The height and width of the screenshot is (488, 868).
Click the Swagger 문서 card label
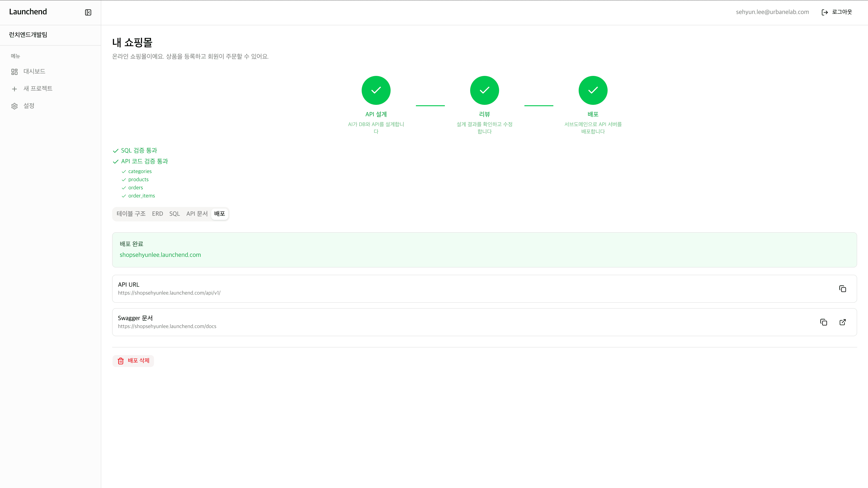(135, 318)
